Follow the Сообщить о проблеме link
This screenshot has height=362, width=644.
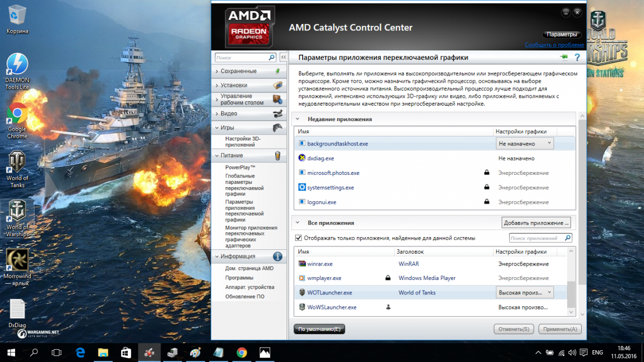(x=554, y=45)
